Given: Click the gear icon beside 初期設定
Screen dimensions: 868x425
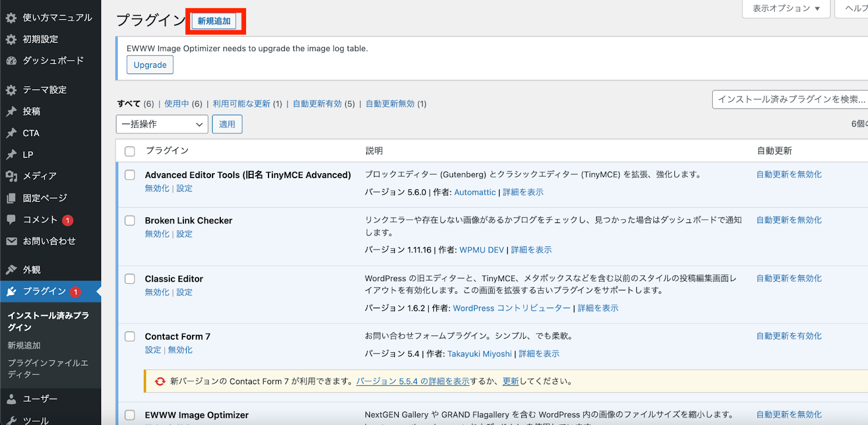Looking at the screenshot, I should point(11,40).
